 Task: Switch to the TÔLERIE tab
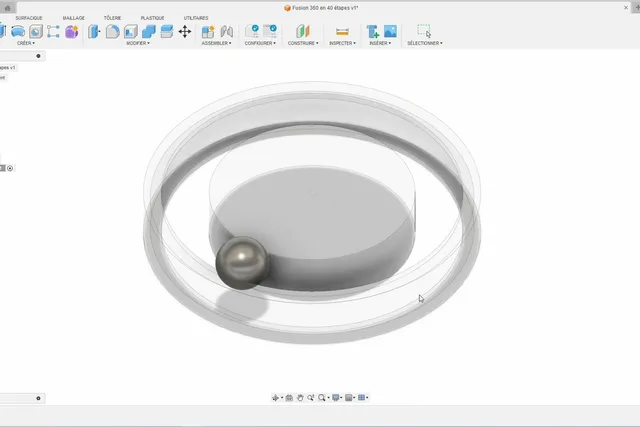click(x=112, y=18)
